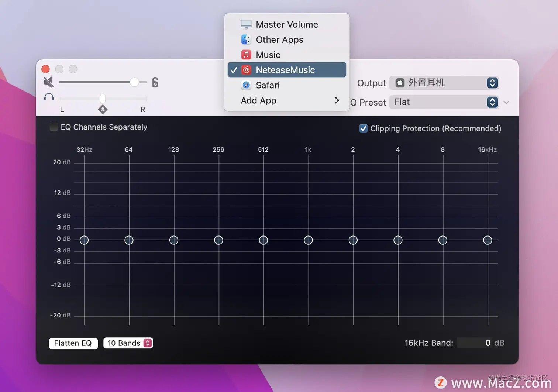Click the Safari compass icon
Viewport: 558px width, 392px height.
[246, 85]
